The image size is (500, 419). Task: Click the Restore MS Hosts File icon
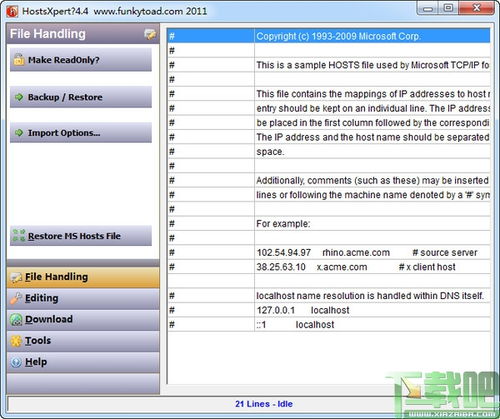point(19,235)
